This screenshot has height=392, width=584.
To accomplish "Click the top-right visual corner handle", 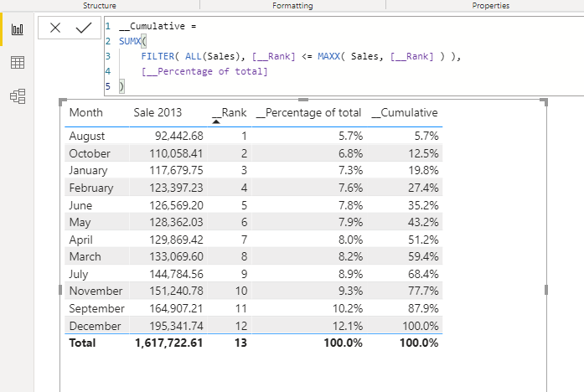I will coord(544,102).
